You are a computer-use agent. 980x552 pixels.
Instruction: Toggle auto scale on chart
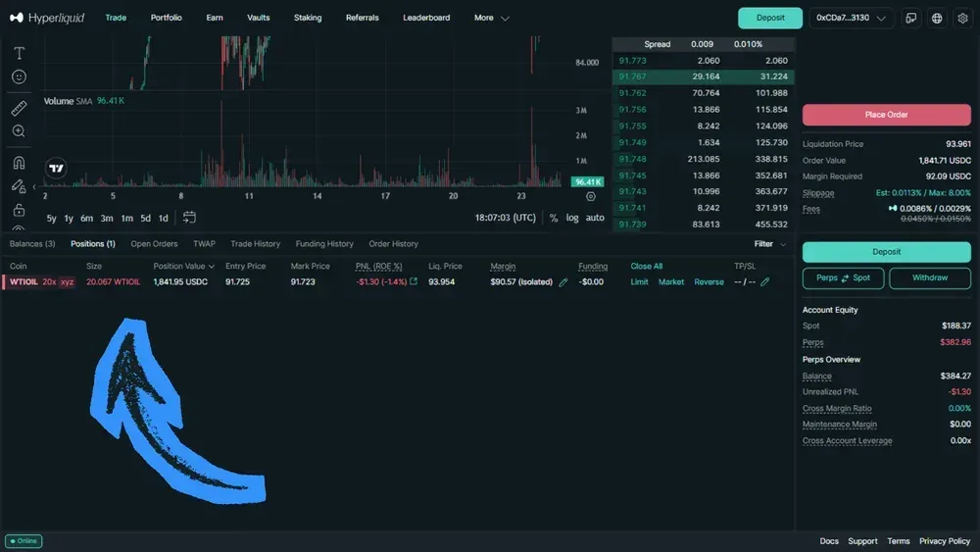point(595,218)
